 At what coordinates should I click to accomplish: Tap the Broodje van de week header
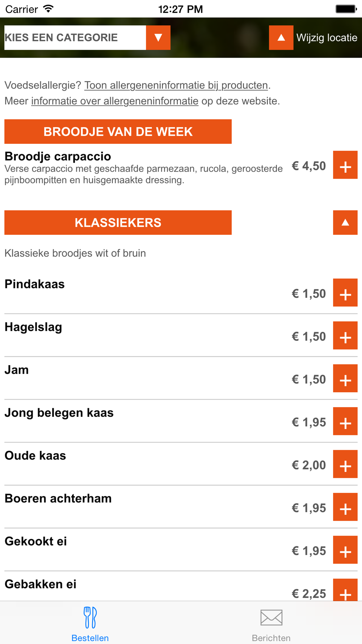pos(118,131)
